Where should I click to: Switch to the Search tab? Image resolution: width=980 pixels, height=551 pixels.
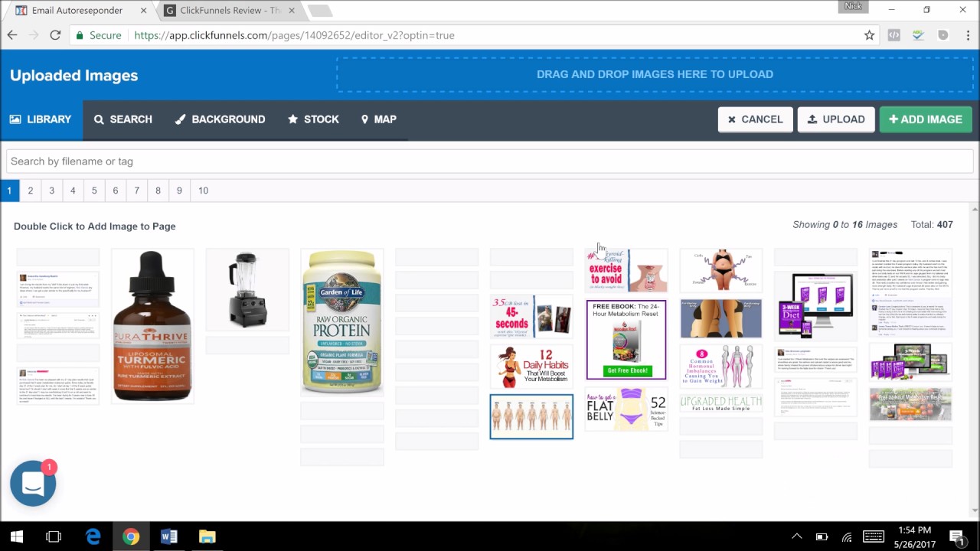pos(123,119)
